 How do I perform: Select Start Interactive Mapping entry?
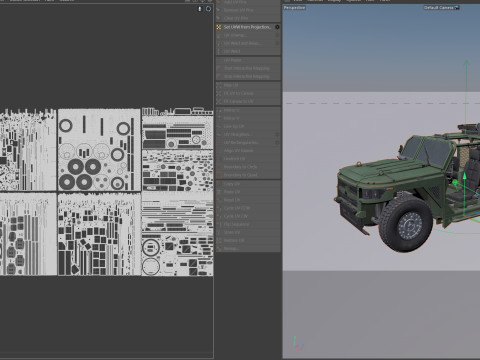click(248, 68)
